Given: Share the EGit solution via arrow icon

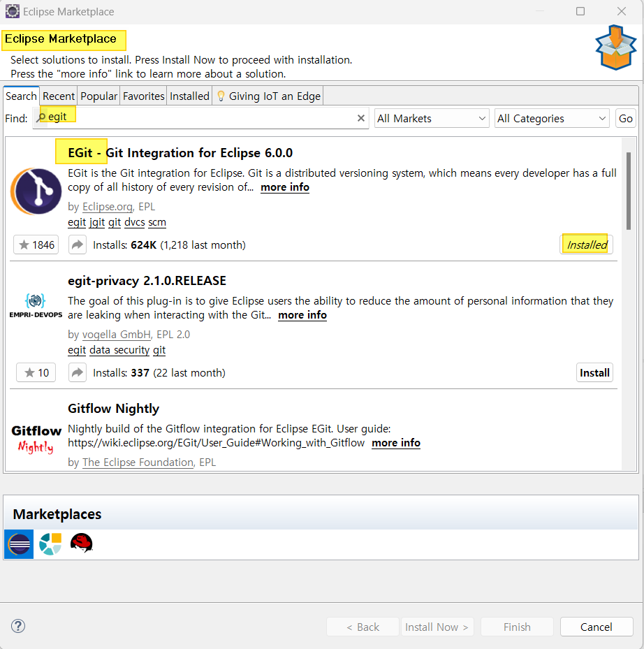Looking at the screenshot, I should 78,245.
